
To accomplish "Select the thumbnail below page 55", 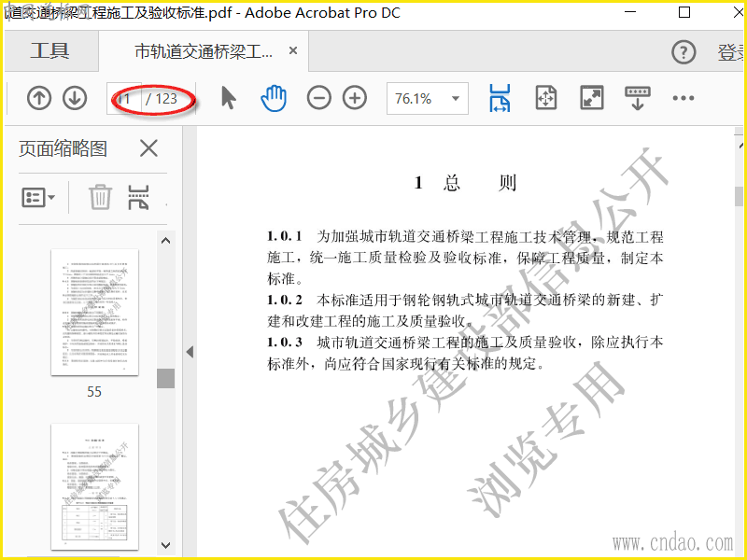I will click(95, 486).
